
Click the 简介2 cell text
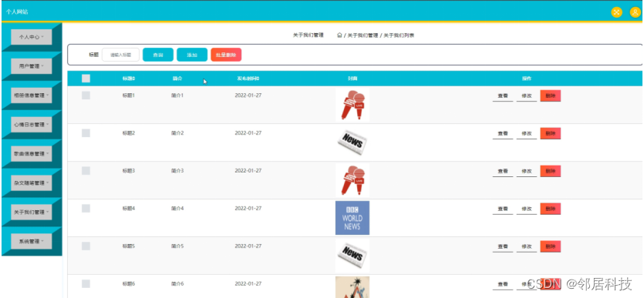pos(177,133)
